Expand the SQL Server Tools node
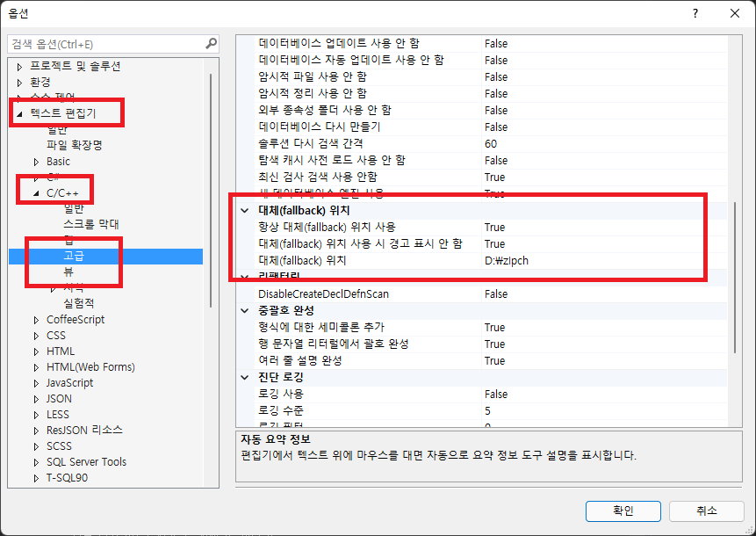The height and width of the screenshot is (536, 756). [x=36, y=463]
